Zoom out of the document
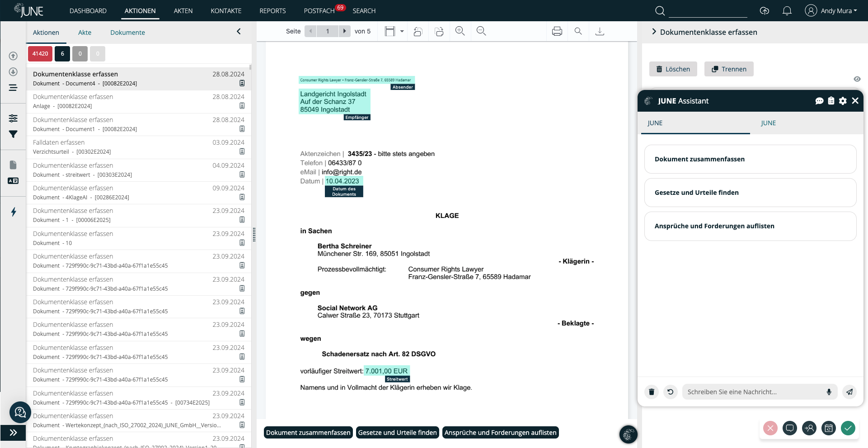Screen dimensions: 868x448 point(481,31)
